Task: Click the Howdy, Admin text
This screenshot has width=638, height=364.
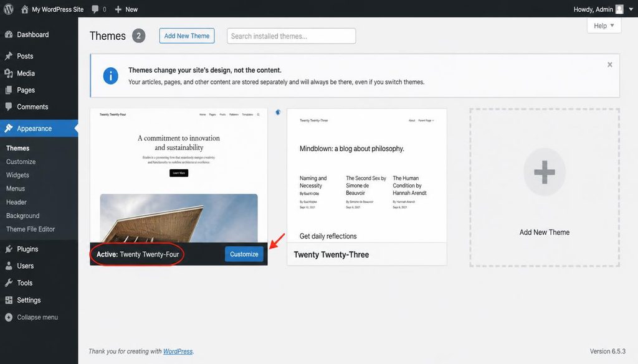Action: coord(593,9)
